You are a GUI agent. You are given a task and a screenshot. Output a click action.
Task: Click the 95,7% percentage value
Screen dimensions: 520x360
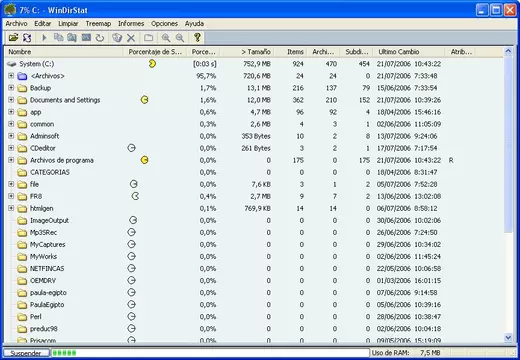pyautogui.click(x=206, y=76)
